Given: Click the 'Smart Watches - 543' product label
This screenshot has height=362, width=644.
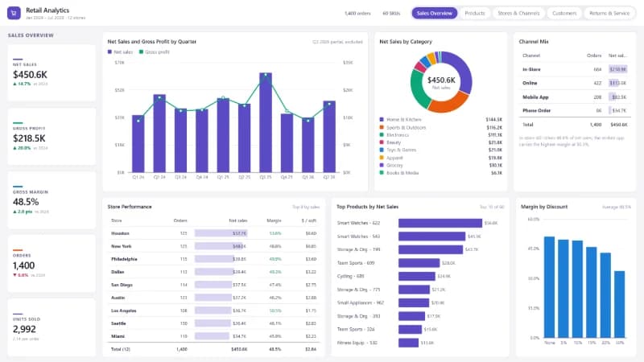Looking at the screenshot, I should click(358, 237).
